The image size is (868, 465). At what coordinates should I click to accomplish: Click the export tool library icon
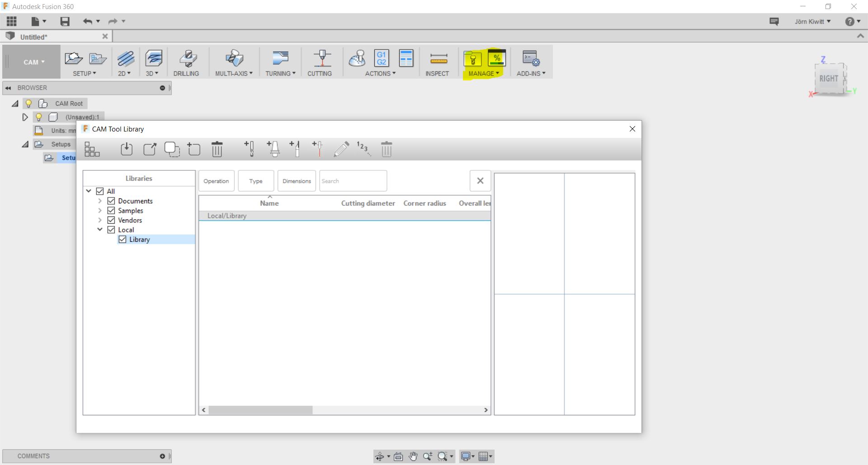pos(150,149)
